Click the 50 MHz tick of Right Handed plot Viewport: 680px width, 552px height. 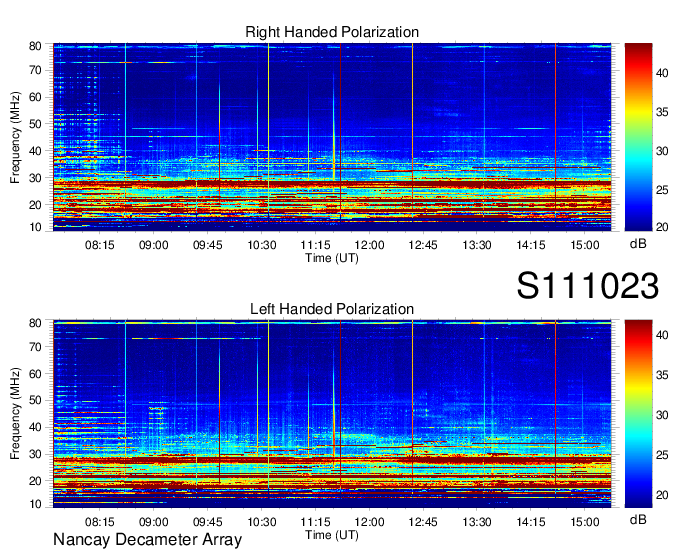(x=35, y=124)
